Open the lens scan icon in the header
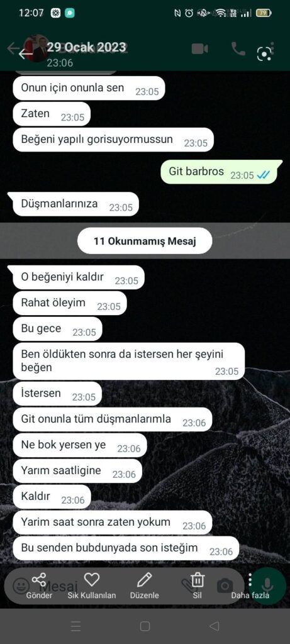This screenshot has width=290, height=644. tap(264, 54)
